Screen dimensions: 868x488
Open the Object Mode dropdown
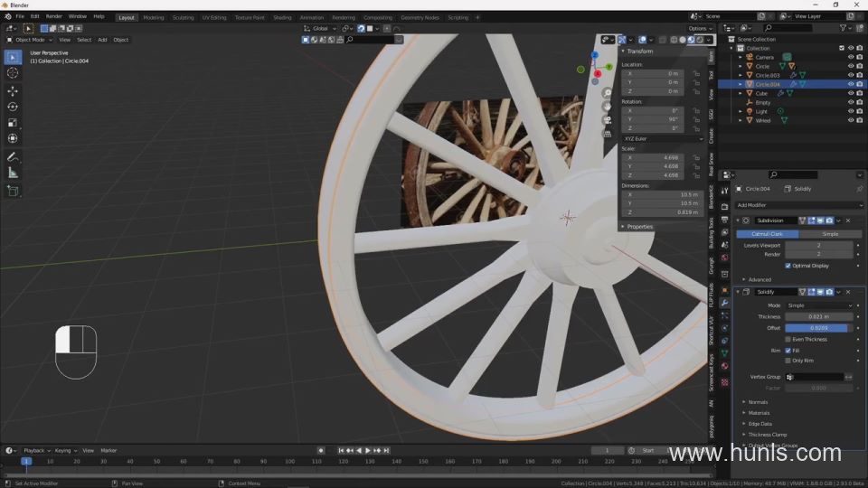pyautogui.click(x=29, y=40)
